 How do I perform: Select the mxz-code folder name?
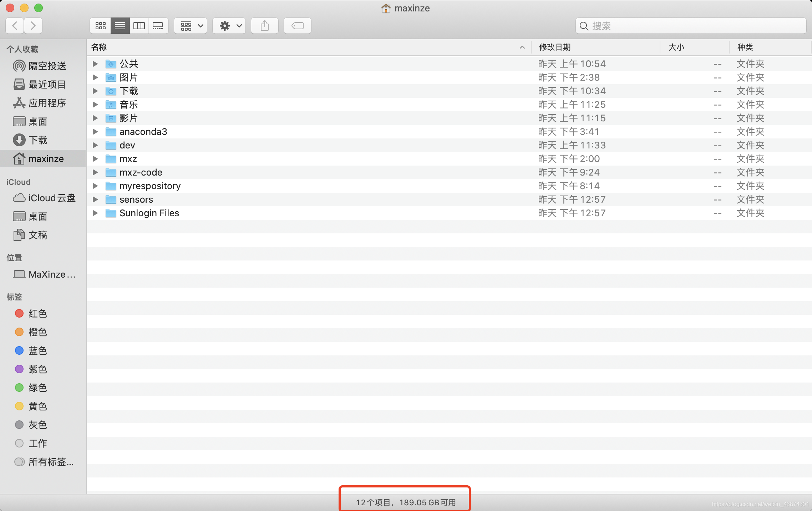click(x=141, y=172)
